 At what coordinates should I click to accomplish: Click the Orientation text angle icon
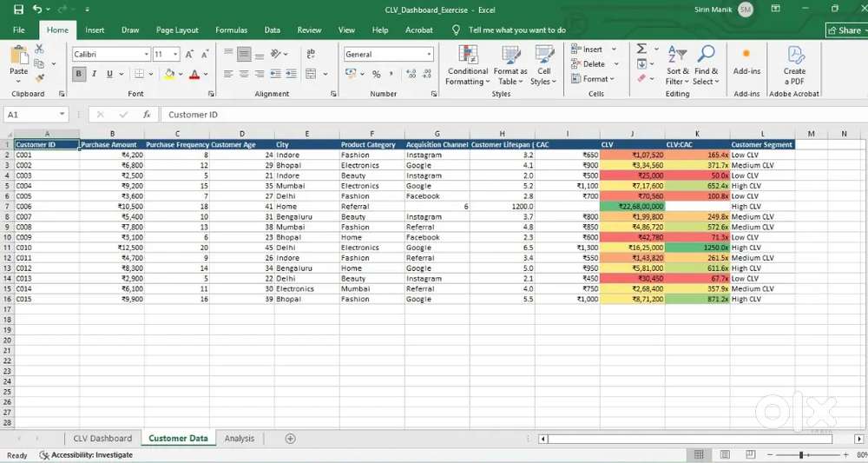pyautogui.click(x=276, y=54)
